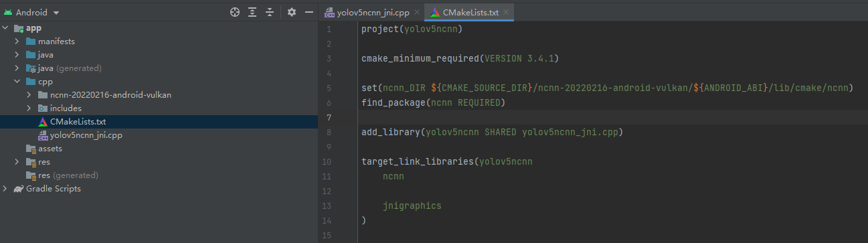Select the res (generated) folder

[x=68, y=175]
